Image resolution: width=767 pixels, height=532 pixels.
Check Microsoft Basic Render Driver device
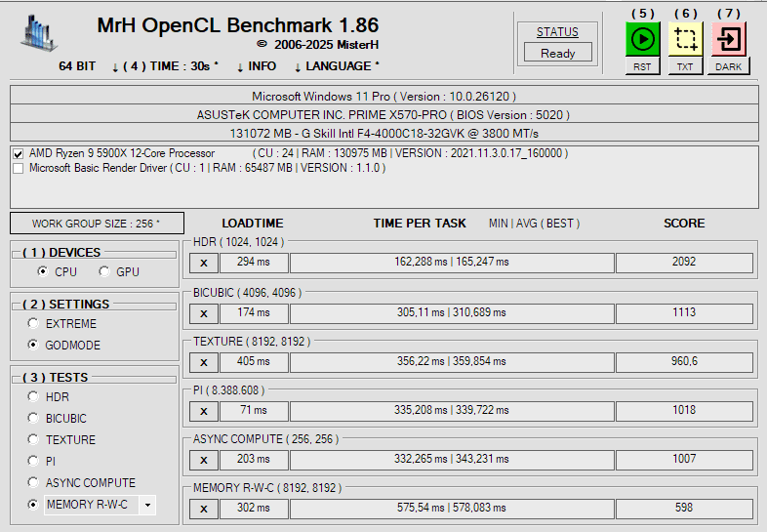tap(19, 168)
